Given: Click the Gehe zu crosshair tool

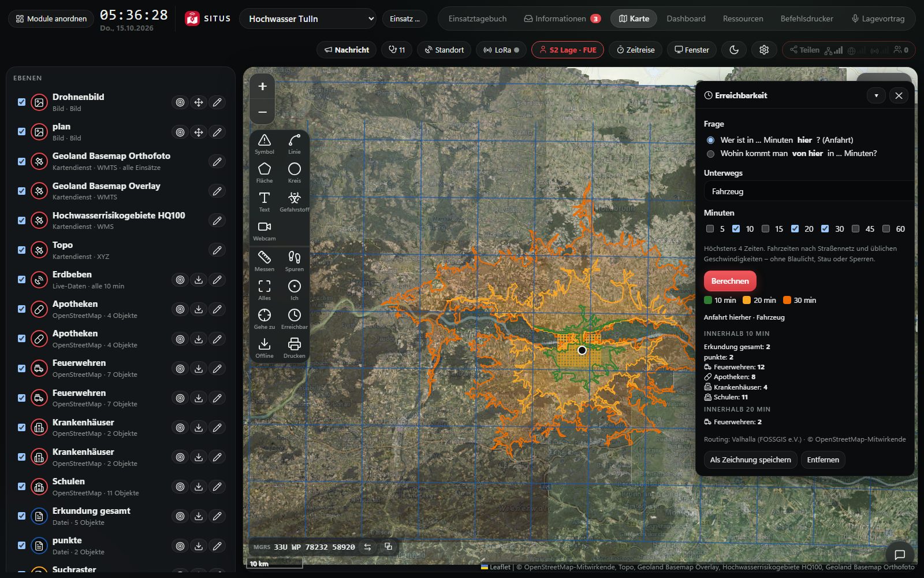Looking at the screenshot, I should (x=264, y=319).
